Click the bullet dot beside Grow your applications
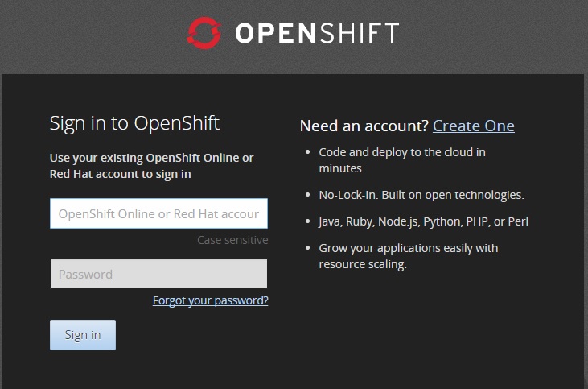This screenshot has width=588, height=389. click(x=308, y=248)
